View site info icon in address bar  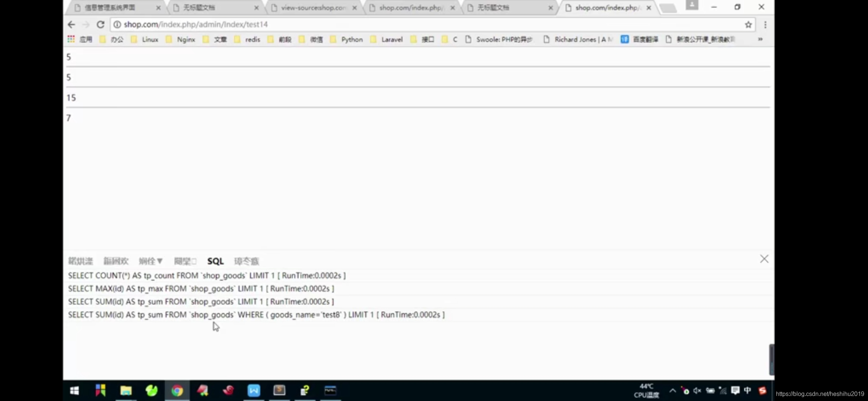point(117,25)
